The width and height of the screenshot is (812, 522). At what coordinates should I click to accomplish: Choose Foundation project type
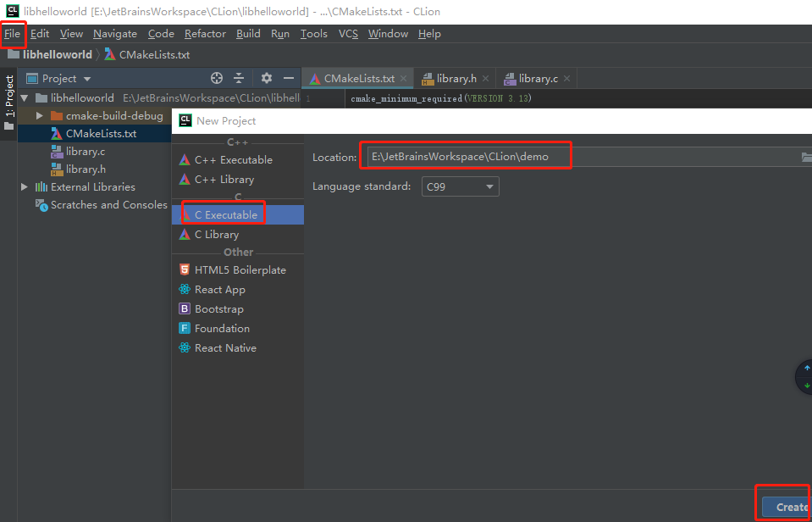click(238, 329)
